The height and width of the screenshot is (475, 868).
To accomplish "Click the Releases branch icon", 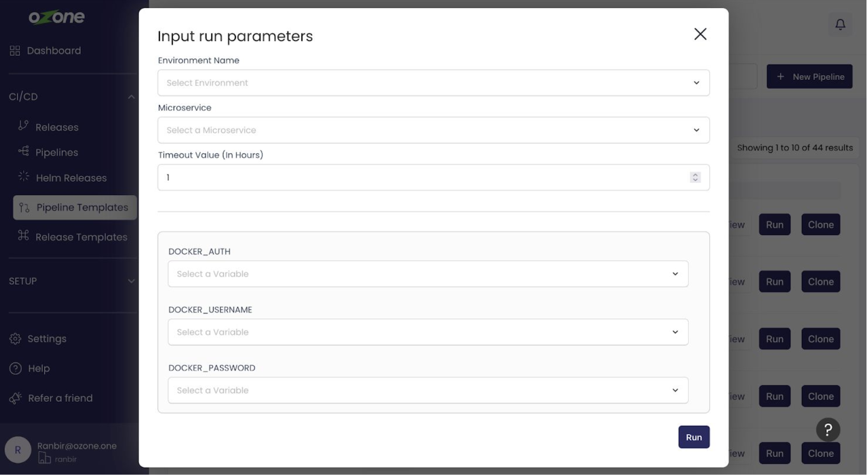I will 23,126.
